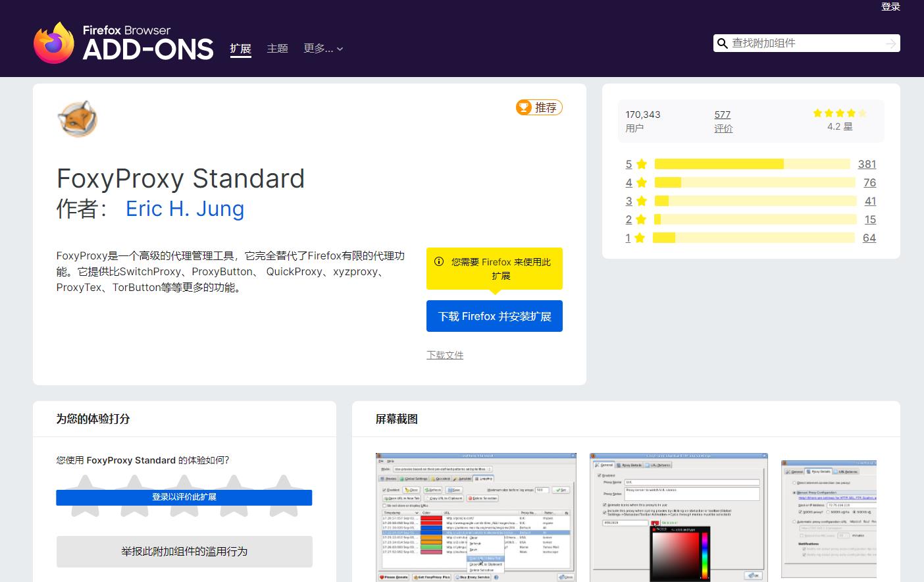Image resolution: width=924 pixels, height=582 pixels.
Task: Click 举报此附加组件的滥用行为 button
Action: [x=184, y=552]
